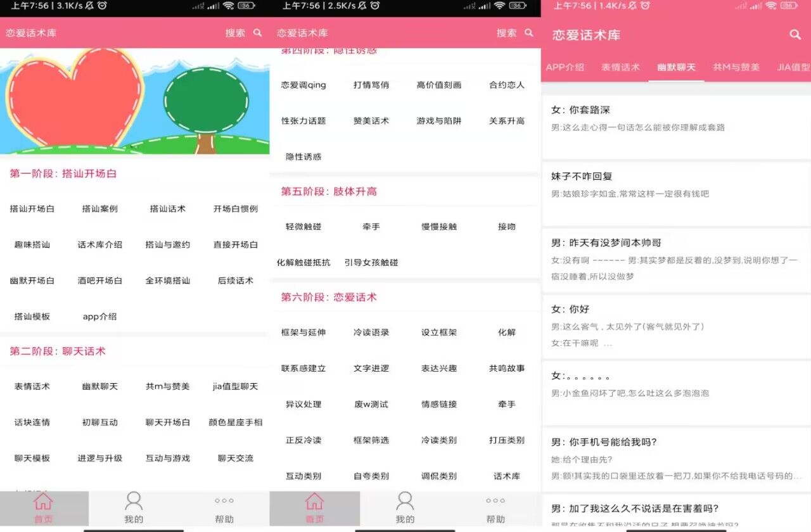Open the 初聊互动 category

pos(99,422)
